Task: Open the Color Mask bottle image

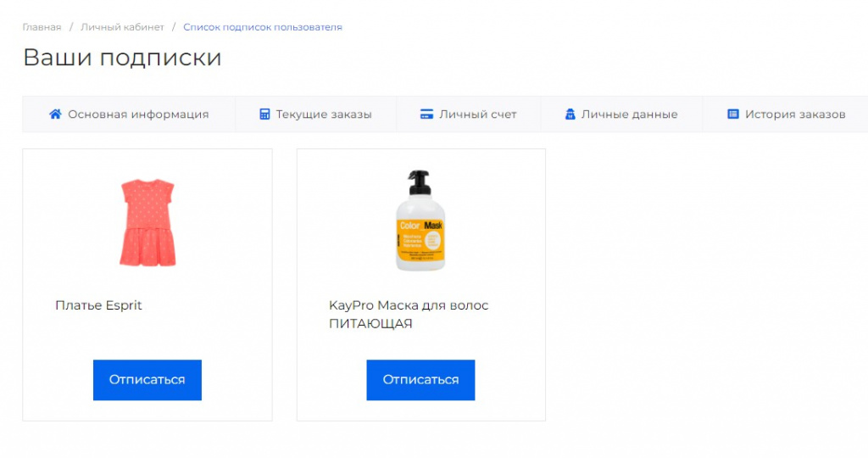Action: pos(420,221)
